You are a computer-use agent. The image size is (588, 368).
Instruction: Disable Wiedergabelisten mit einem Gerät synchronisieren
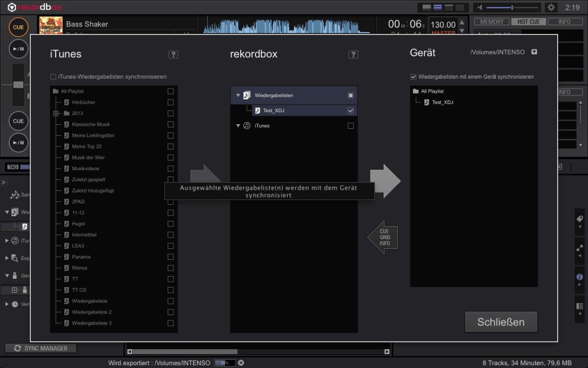414,76
